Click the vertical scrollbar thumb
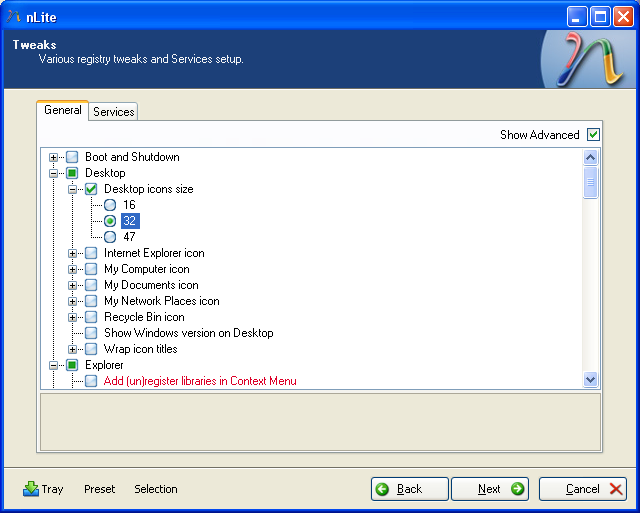Screen dimensions: 640x513 [591, 182]
